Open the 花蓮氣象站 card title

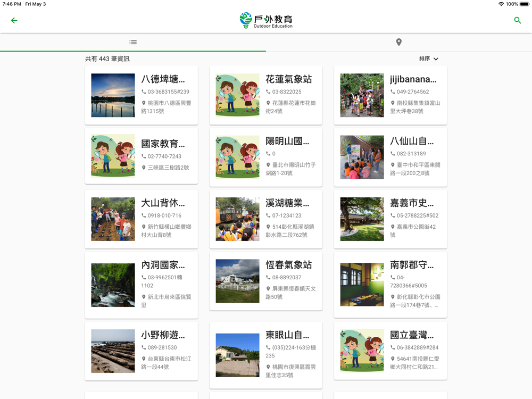(289, 79)
